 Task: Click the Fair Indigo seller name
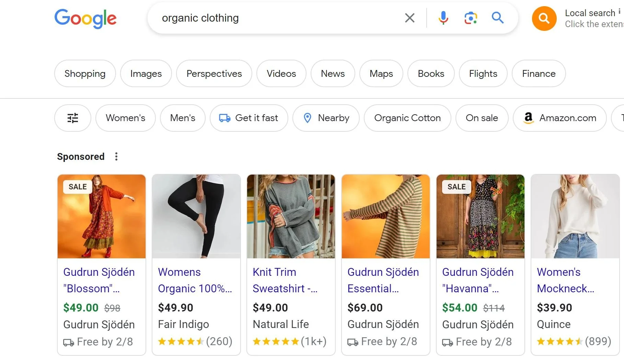(x=183, y=324)
